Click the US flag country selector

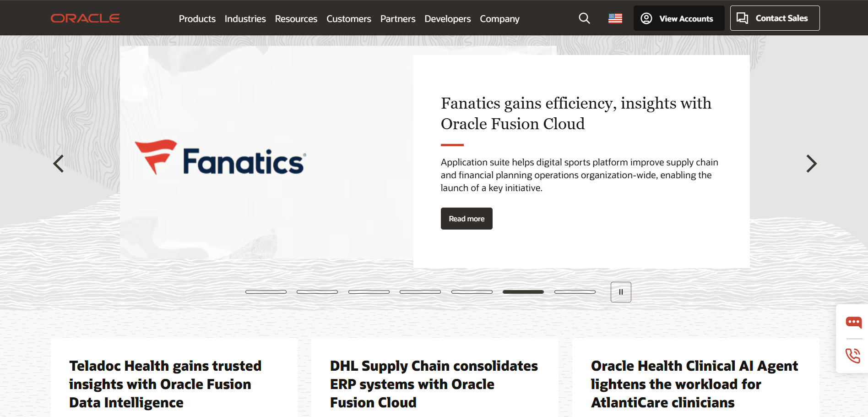[615, 18]
